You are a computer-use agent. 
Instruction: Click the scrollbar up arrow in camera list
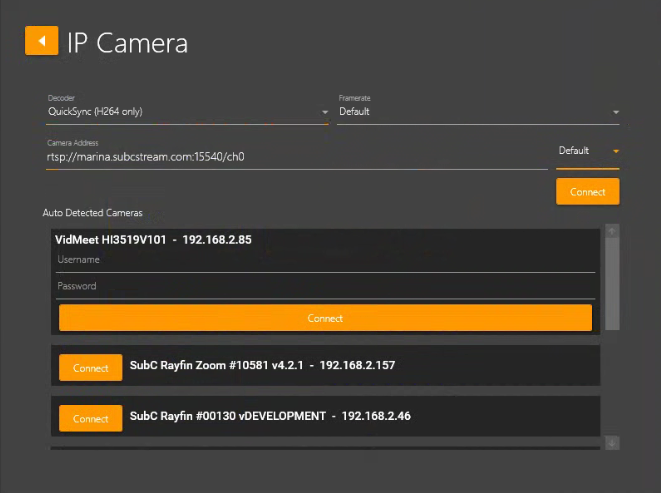tap(612, 231)
